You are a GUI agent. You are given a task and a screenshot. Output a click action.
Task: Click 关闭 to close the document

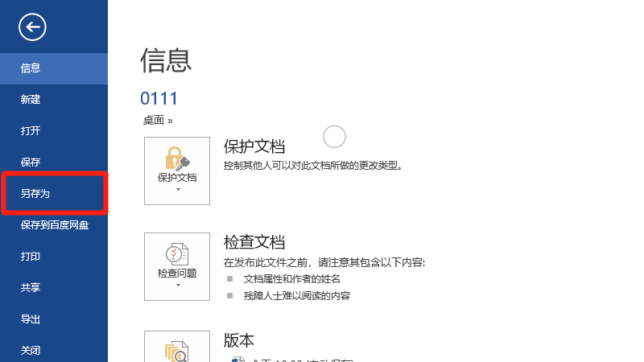31,351
